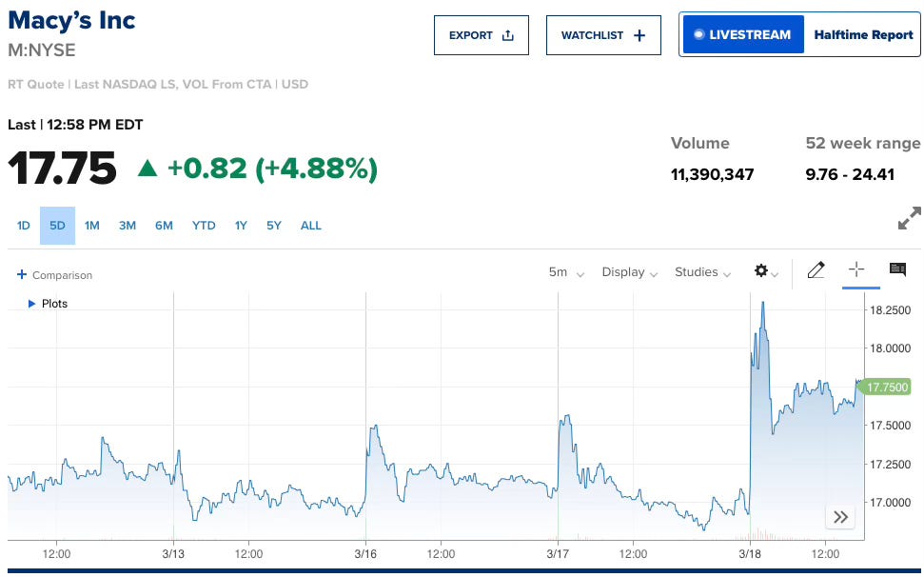924x577 pixels.
Task: Add Macy's to Watchlist
Action: tap(603, 35)
